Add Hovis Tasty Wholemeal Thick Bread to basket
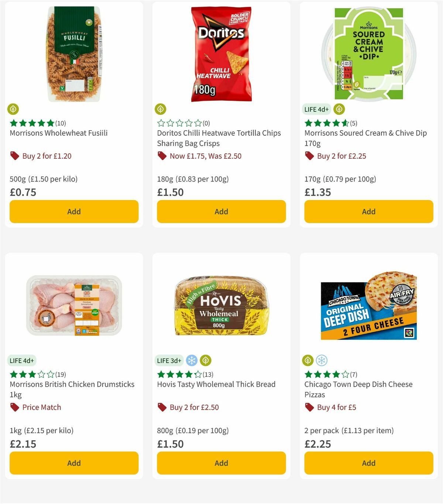The width and height of the screenshot is (443, 504). pos(221,463)
